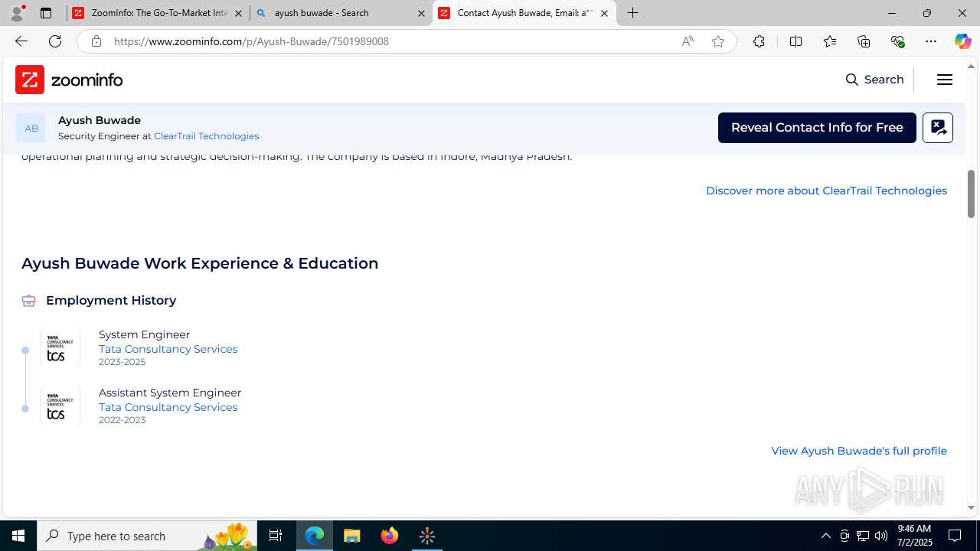Click the ZoomInfo Search magnifier button
Viewport: 980px width, 551px height.
click(874, 80)
